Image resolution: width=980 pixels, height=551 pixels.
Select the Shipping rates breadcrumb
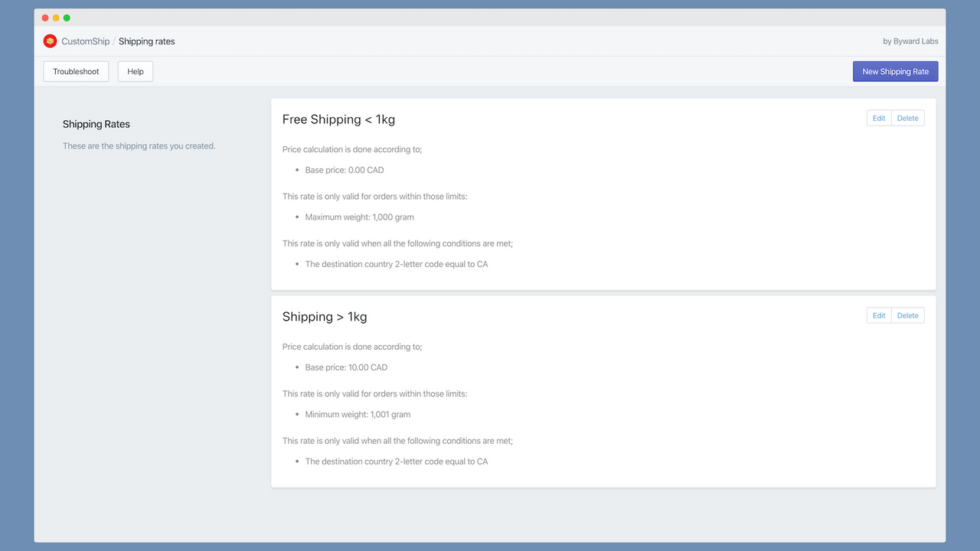pos(146,41)
